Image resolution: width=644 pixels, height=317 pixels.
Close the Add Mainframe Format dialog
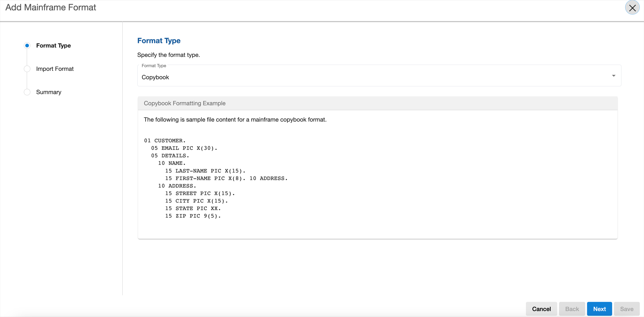[632, 8]
